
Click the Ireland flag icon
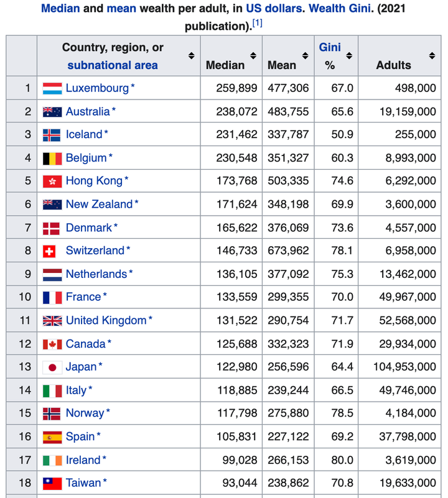tap(52, 461)
